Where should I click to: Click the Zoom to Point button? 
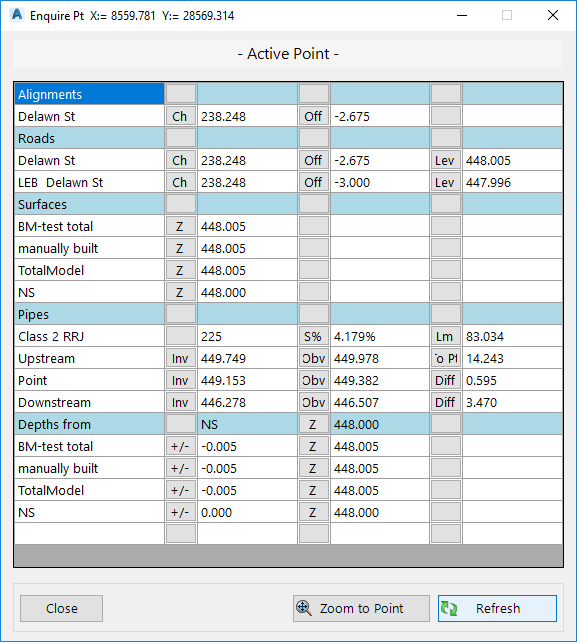pyautogui.click(x=361, y=608)
